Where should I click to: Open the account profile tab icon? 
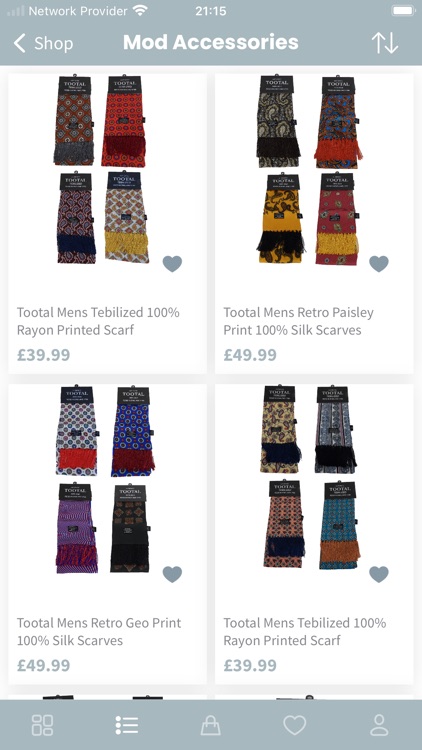click(379, 725)
